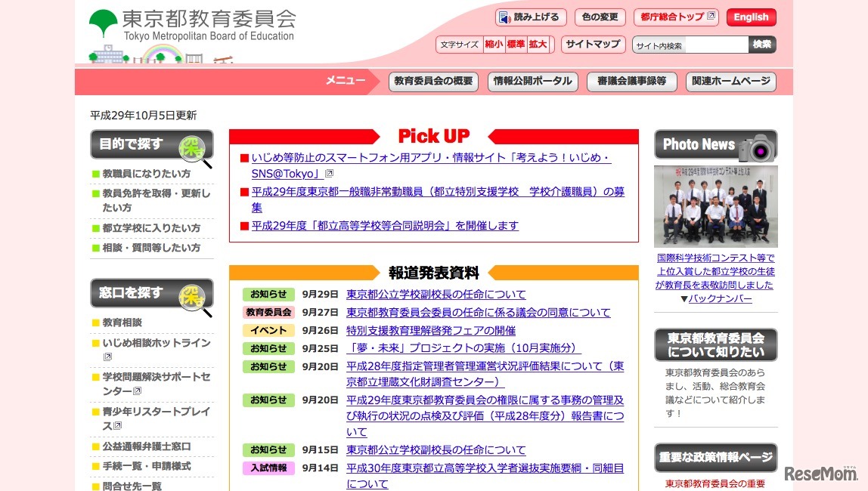Enlarge text size with 拡大
The width and height of the screenshot is (868, 491).
tap(537, 45)
